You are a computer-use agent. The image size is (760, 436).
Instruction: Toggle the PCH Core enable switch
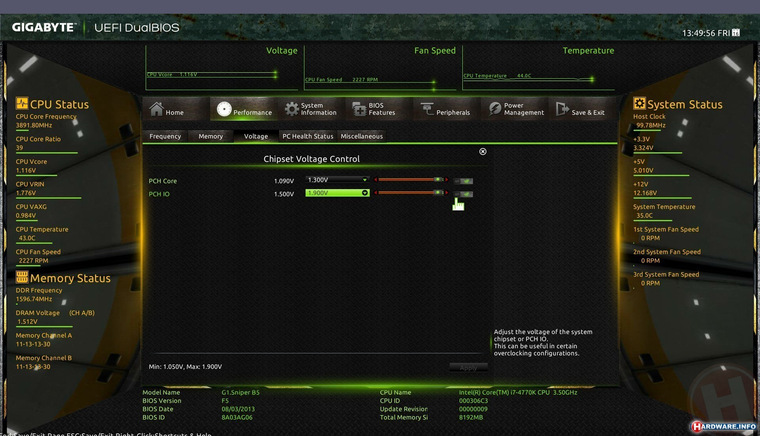464,181
